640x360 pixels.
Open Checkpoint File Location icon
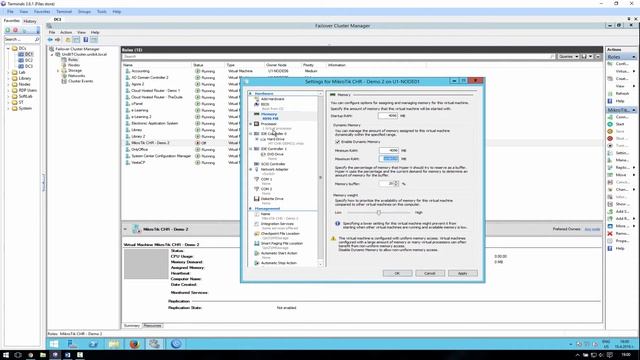coord(256,233)
